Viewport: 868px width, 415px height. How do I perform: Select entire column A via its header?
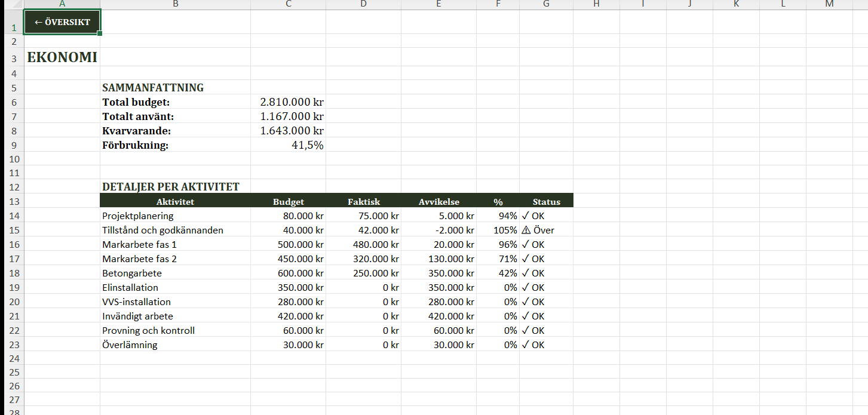coord(62,4)
